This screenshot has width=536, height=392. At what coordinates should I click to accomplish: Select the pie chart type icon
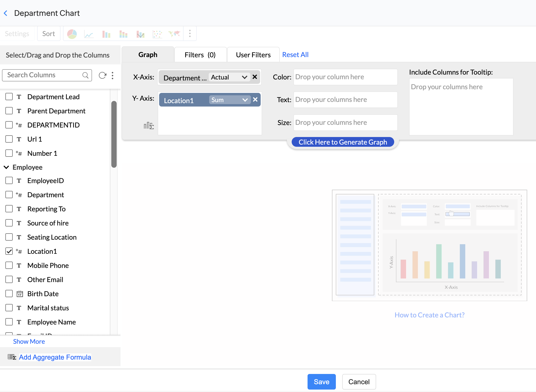[x=72, y=34]
